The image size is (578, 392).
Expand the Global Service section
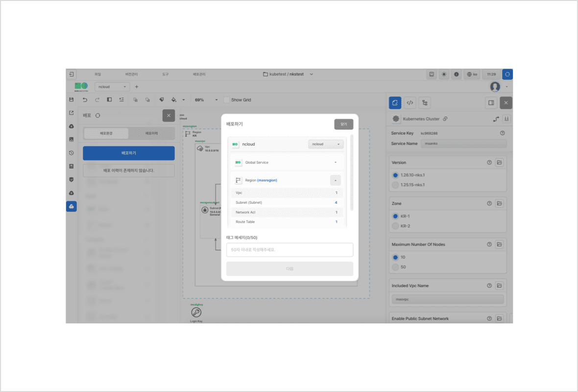336,162
